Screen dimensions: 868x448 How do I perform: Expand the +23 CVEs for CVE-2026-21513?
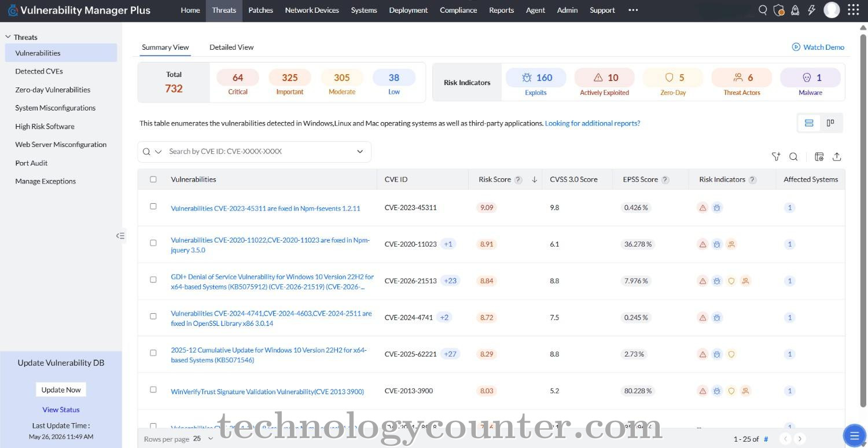pyautogui.click(x=450, y=281)
